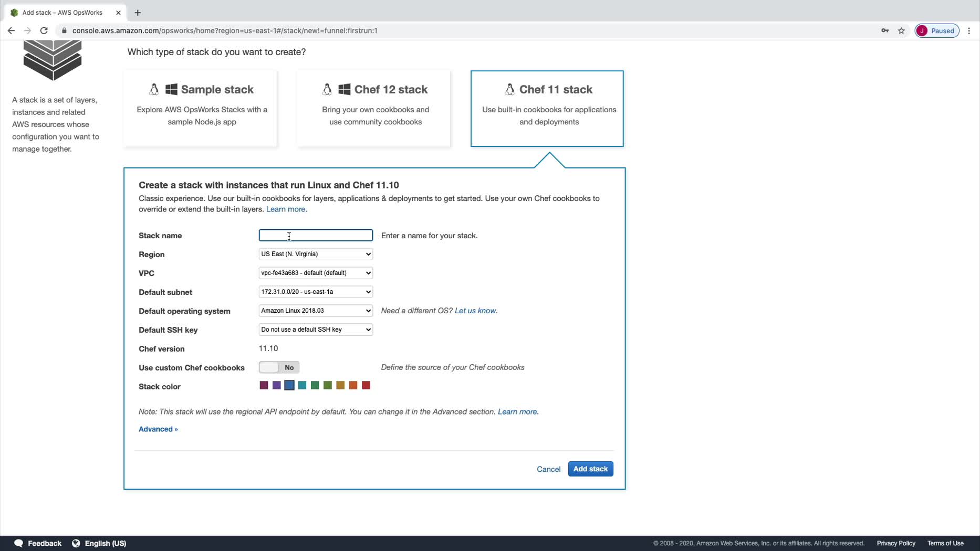Viewport: 980px width, 551px height.
Task: Click 'Which type of stack' question text
Action: [216, 52]
